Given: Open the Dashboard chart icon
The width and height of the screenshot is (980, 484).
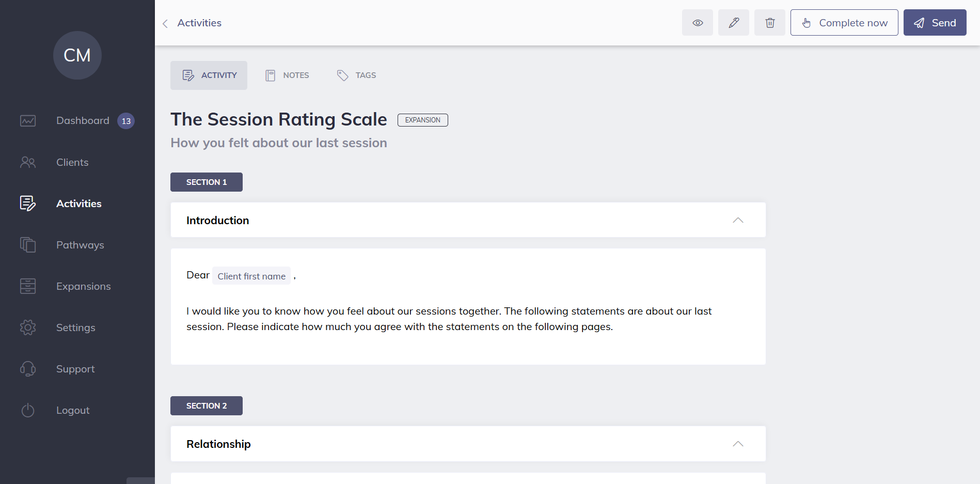Looking at the screenshot, I should [28, 121].
